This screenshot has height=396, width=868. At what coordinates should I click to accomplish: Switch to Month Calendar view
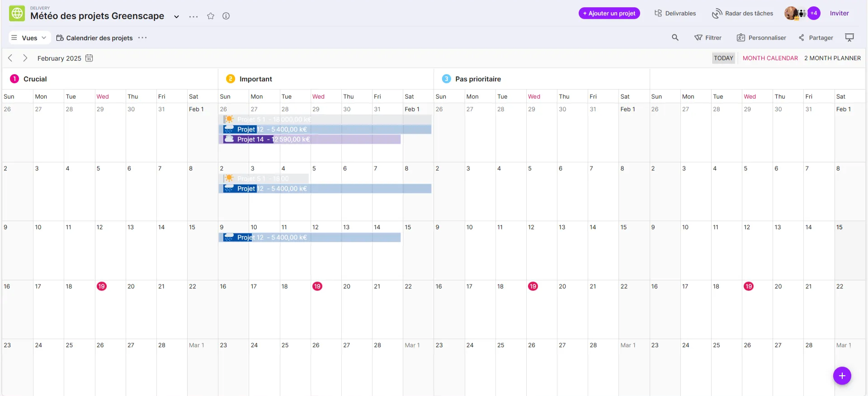tap(770, 58)
